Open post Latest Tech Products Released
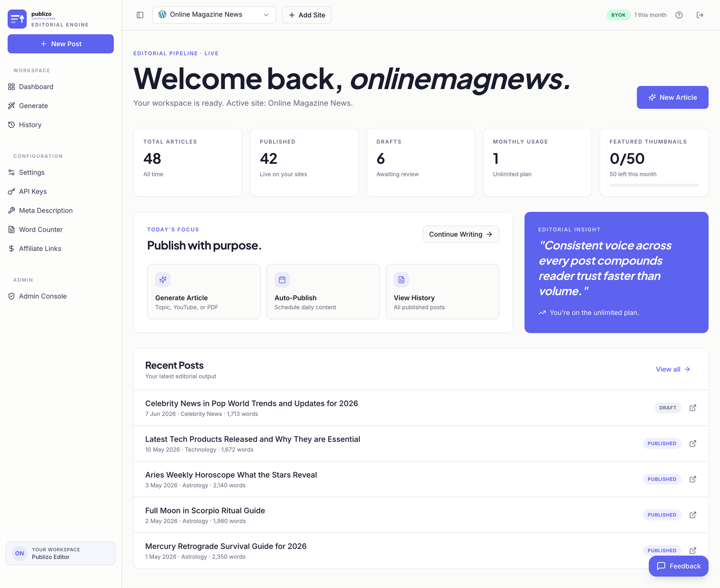Screen dimensions: 720x588 252,439
